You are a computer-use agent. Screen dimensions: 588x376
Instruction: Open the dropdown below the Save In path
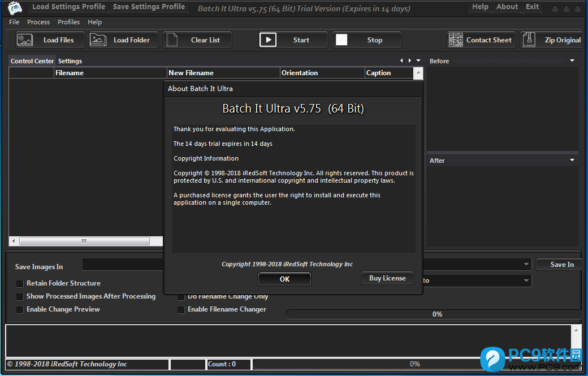tap(526, 280)
